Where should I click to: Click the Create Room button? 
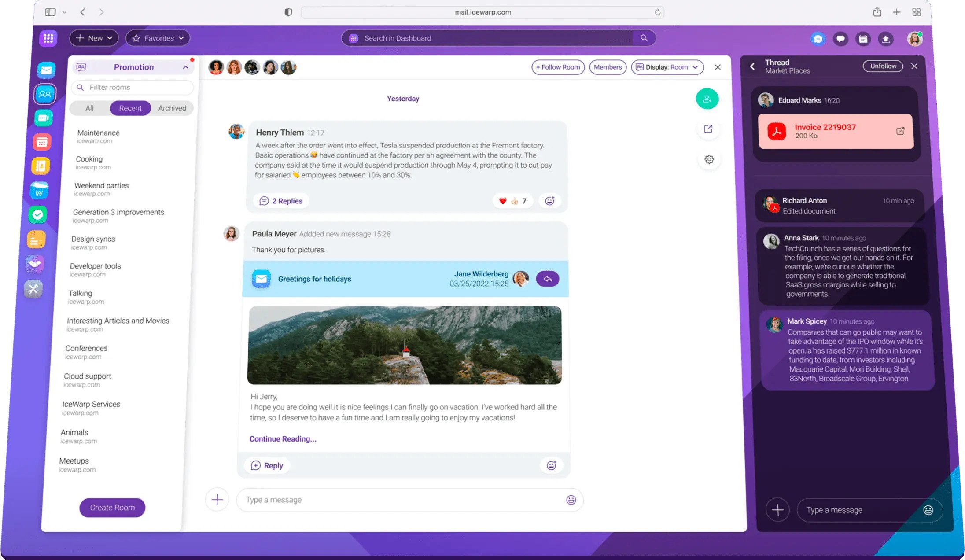[112, 508]
